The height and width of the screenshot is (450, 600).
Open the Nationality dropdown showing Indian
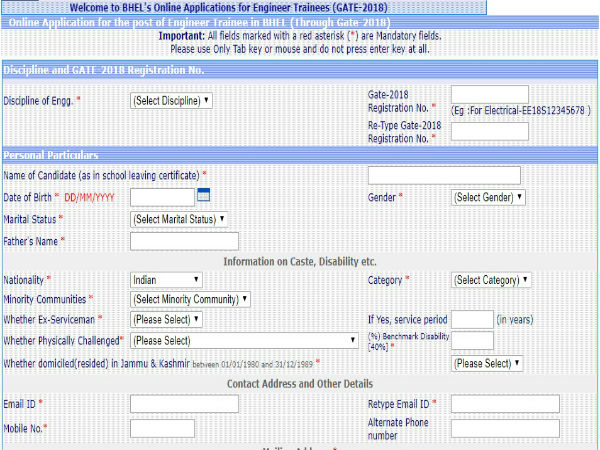click(166, 280)
